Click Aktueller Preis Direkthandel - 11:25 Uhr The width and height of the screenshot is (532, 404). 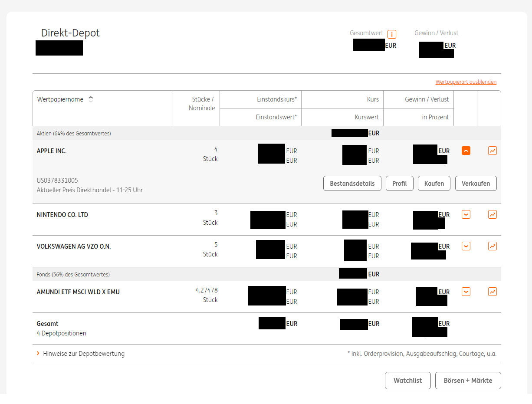tap(90, 190)
